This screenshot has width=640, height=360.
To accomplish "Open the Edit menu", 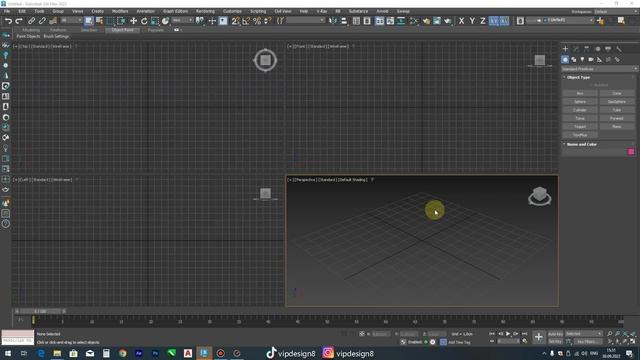I will (x=22, y=11).
